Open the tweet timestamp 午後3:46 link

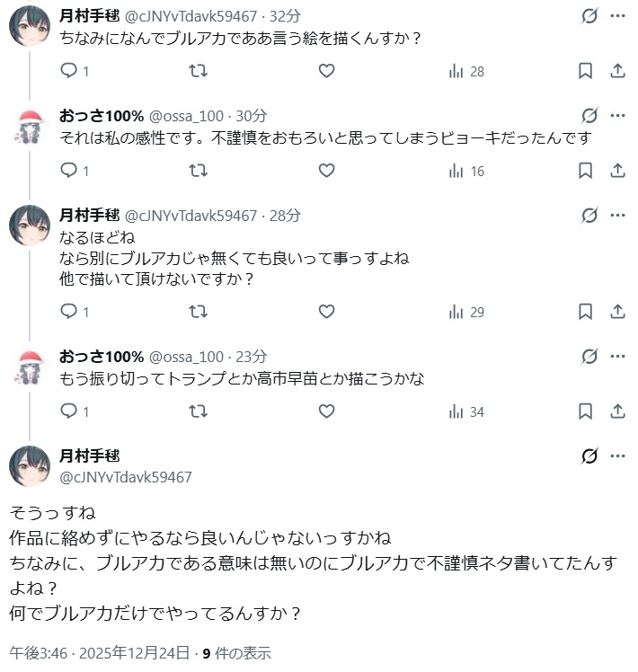[x=99, y=652]
